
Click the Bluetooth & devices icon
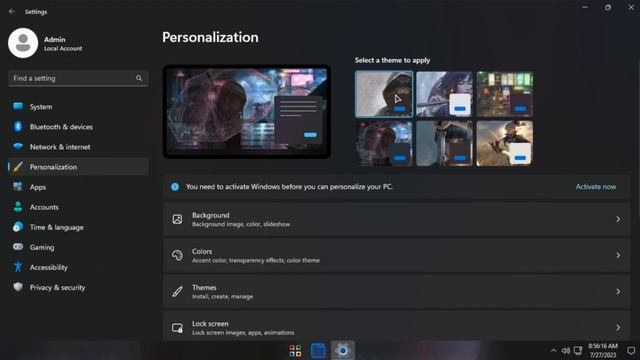[18, 127]
